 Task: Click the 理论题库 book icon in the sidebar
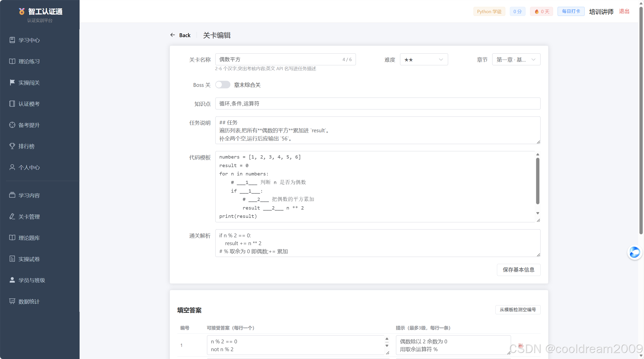(x=12, y=238)
